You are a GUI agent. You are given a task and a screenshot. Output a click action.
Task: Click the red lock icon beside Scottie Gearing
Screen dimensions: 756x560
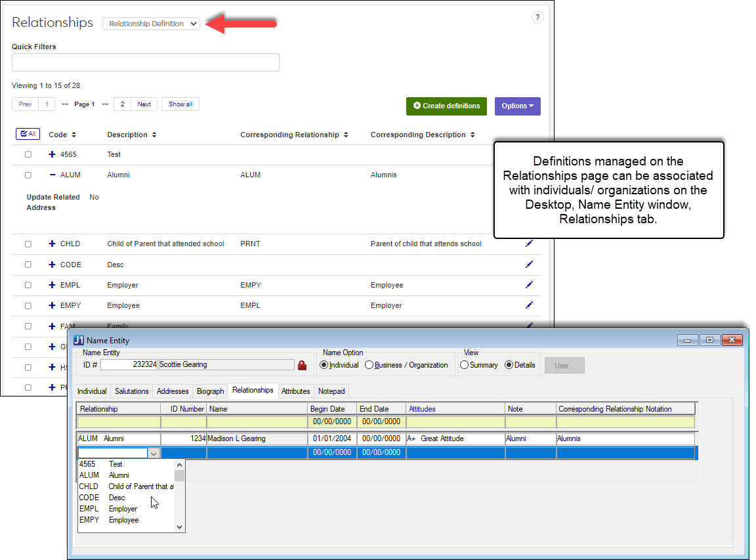(302, 365)
